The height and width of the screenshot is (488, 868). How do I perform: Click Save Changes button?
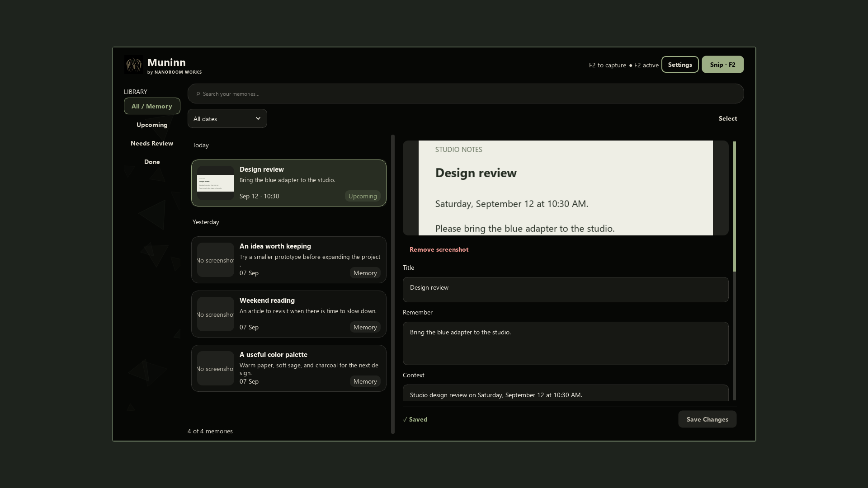point(707,419)
